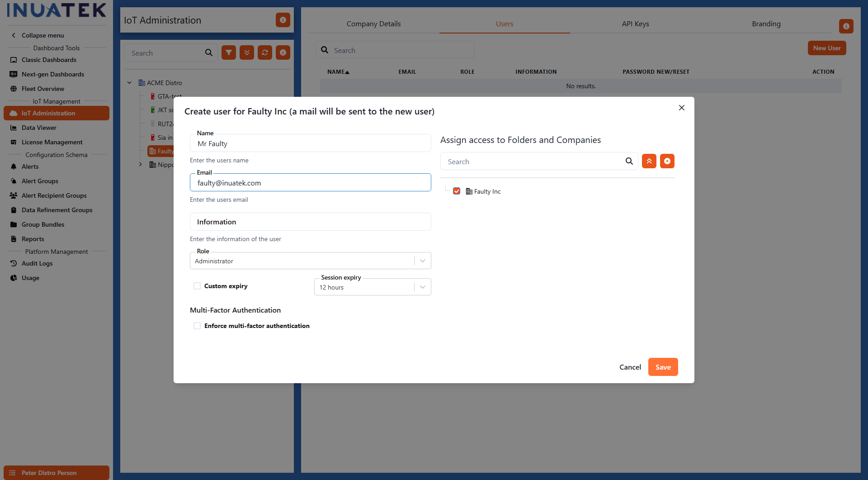Click the expand-all double chevron icon
This screenshot has height=480, width=868.
(x=246, y=52)
